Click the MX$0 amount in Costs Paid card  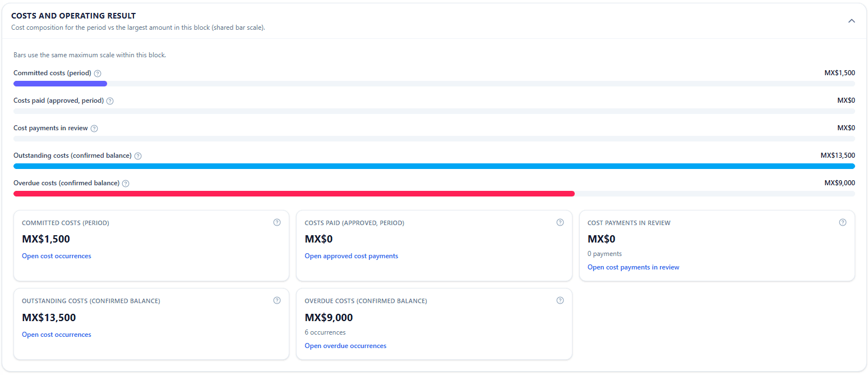click(x=318, y=239)
